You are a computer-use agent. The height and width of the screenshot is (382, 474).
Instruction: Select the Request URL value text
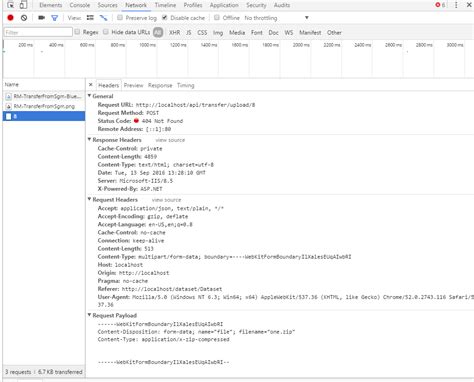point(195,105)
